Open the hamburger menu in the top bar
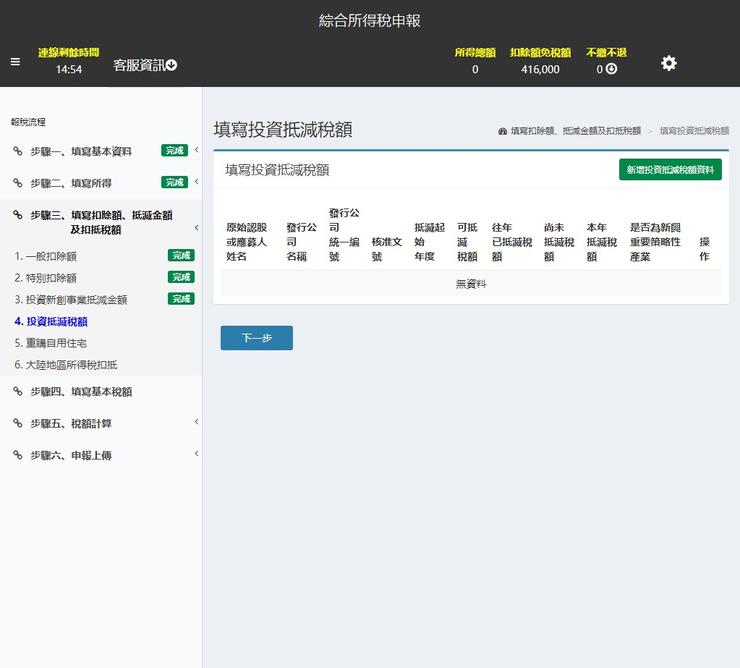Viewport: 740px width, 668px height. tap(15, 62)
